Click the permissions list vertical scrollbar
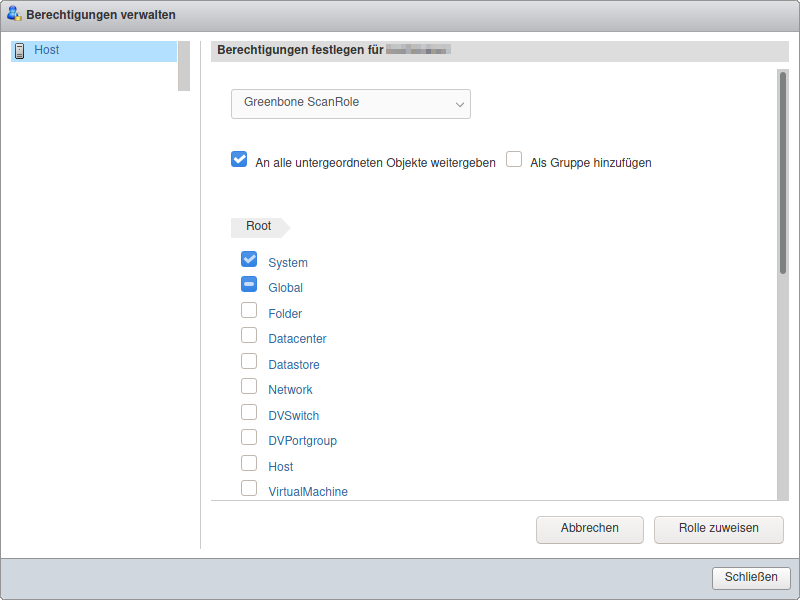The image size is (800, 600). point(782,170)
